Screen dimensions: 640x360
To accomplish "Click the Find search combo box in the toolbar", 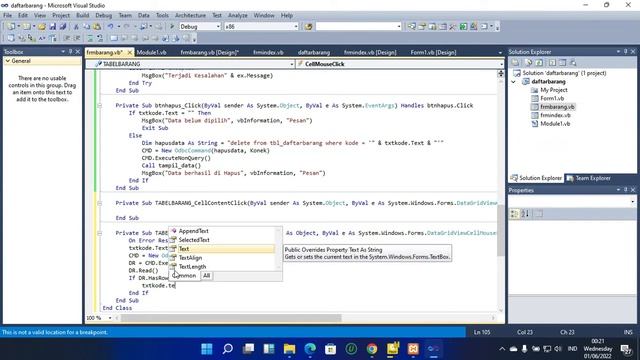I will click(358, 27).
